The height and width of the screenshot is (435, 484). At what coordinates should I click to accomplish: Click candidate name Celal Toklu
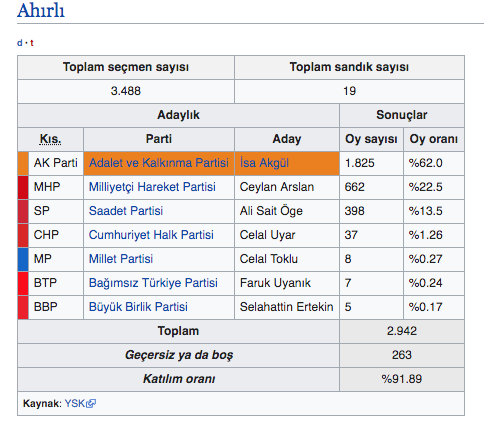[269, 259]
